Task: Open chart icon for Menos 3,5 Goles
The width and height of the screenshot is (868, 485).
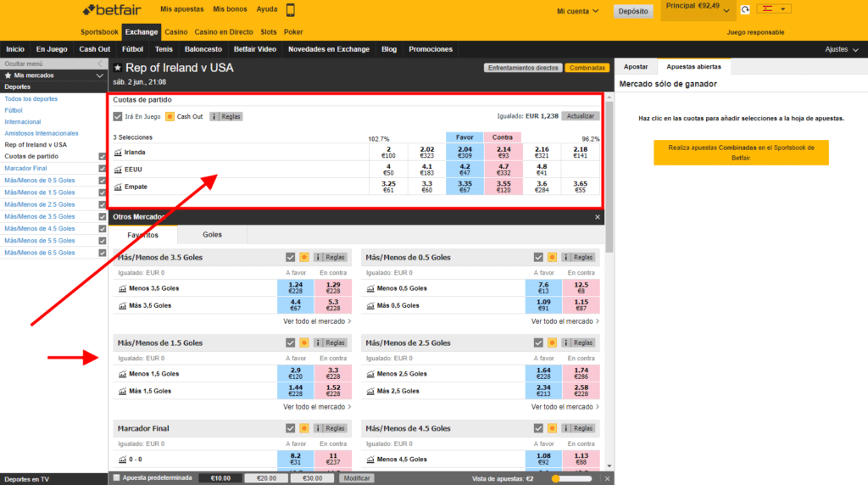Action: click(x=122, y=288)
